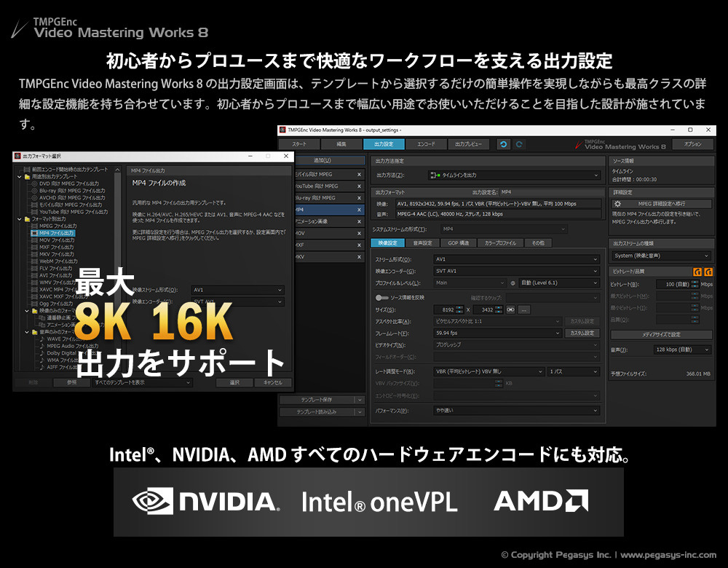The image size is (728, 568).
Task: Click キャンセル in the format selection dialog
Action: click(272, 383)
